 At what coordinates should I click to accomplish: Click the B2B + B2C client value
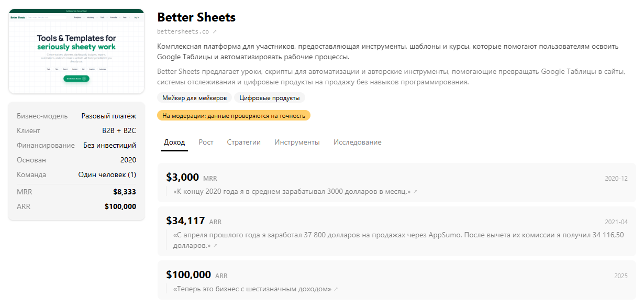coord(119,130)
